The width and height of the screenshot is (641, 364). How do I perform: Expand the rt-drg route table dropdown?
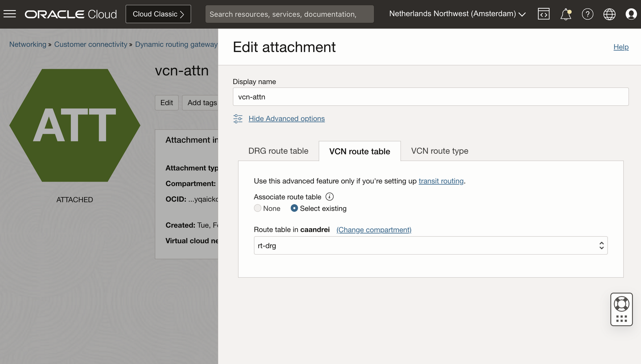430,246
